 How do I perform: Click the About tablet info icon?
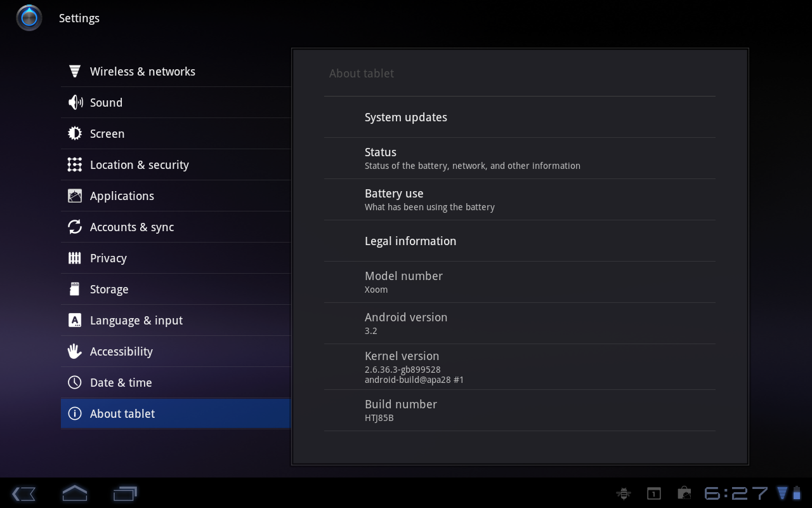(x=75, y=413)
